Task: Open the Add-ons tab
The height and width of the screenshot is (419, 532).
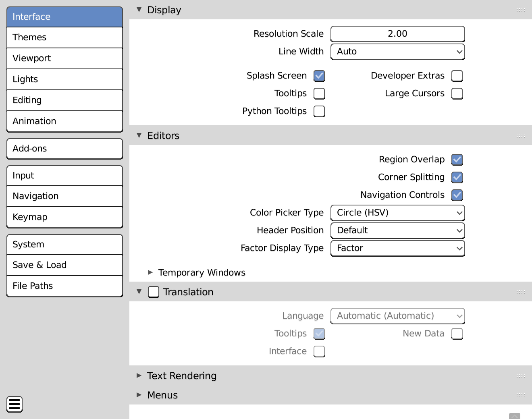Action: click(x=64, y=149)
